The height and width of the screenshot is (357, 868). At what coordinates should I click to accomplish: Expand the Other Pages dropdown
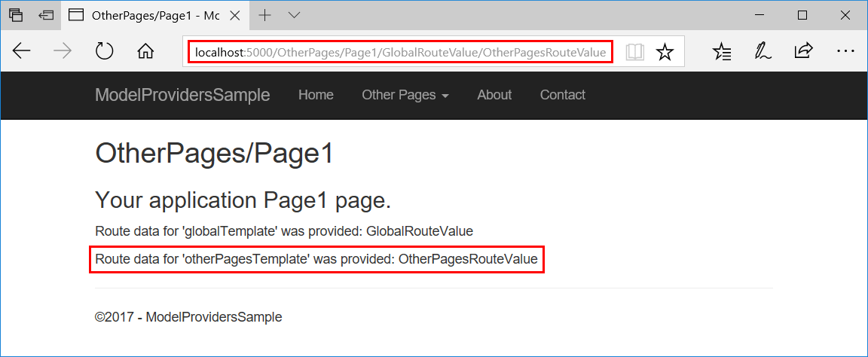pos(405,95)
